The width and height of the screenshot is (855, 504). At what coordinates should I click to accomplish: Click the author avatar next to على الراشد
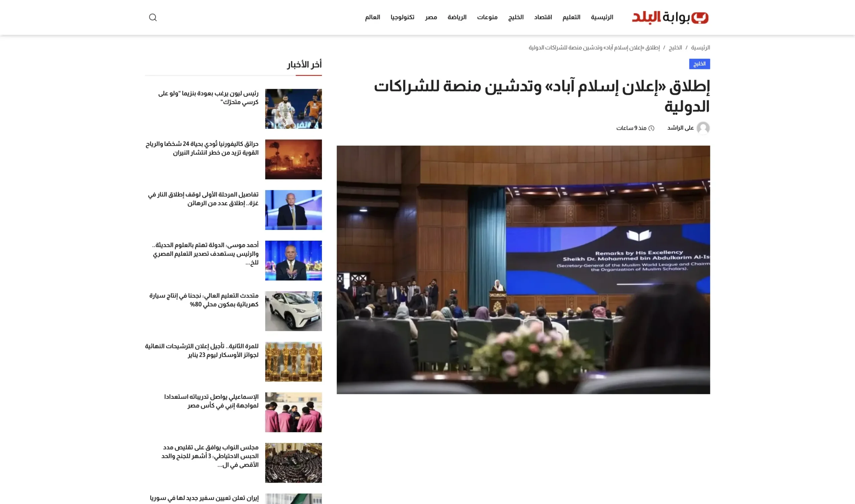703,128
